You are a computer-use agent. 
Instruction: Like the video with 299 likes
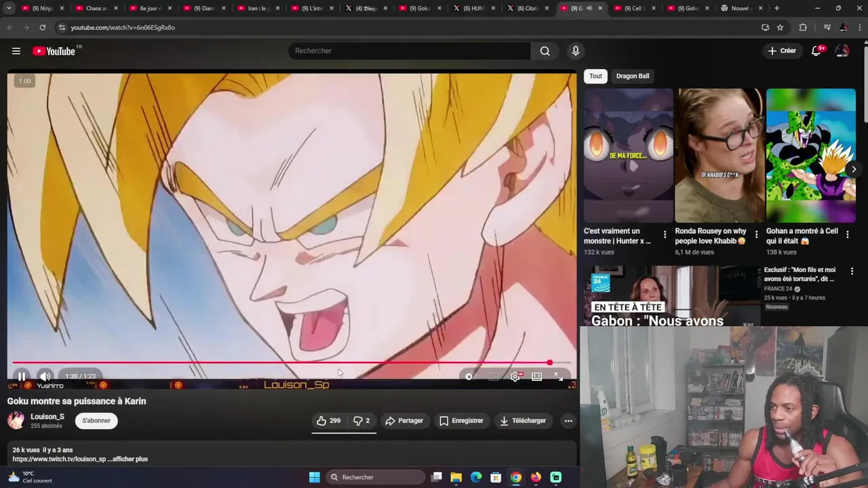coord(328,421)
